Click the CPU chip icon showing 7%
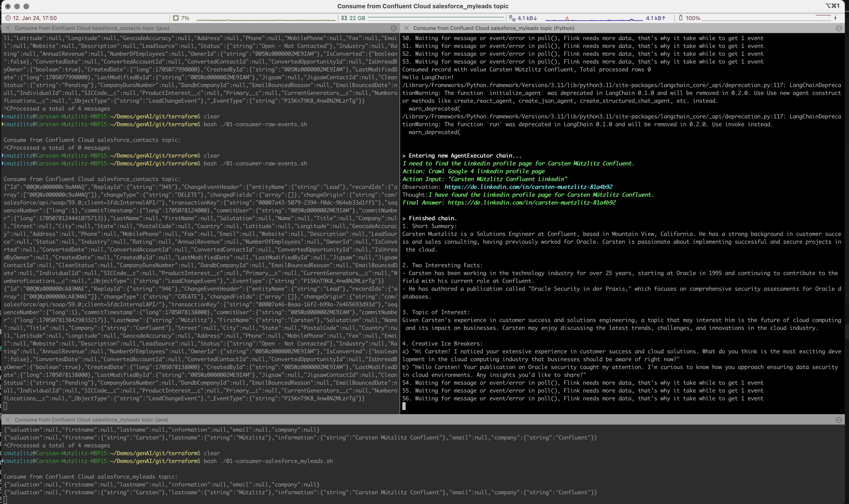This screenshot has width=849, height=504. point(176,18)
